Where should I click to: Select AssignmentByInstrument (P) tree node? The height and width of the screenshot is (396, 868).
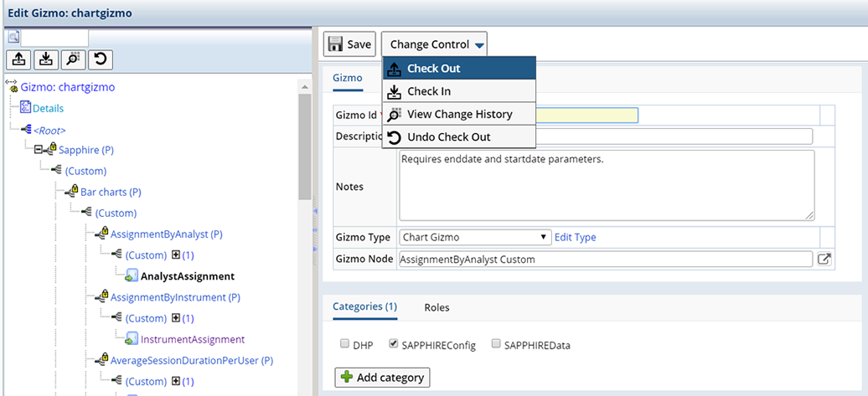click(175, 297)
